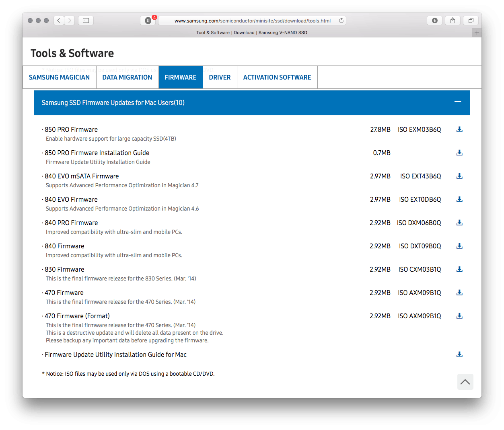
Task: Open the Driver tab
Action: 220,77
